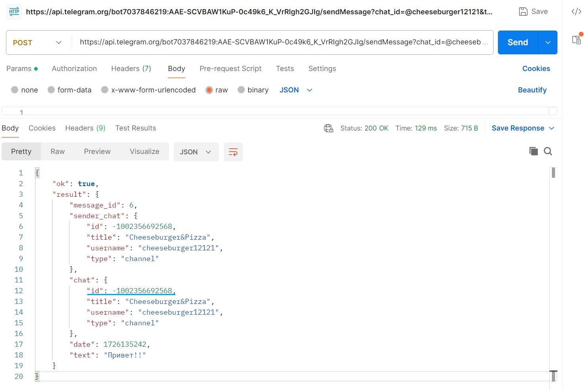Open the Pre-request Script tab
The image size is (588, 390).
pos(231,69)
